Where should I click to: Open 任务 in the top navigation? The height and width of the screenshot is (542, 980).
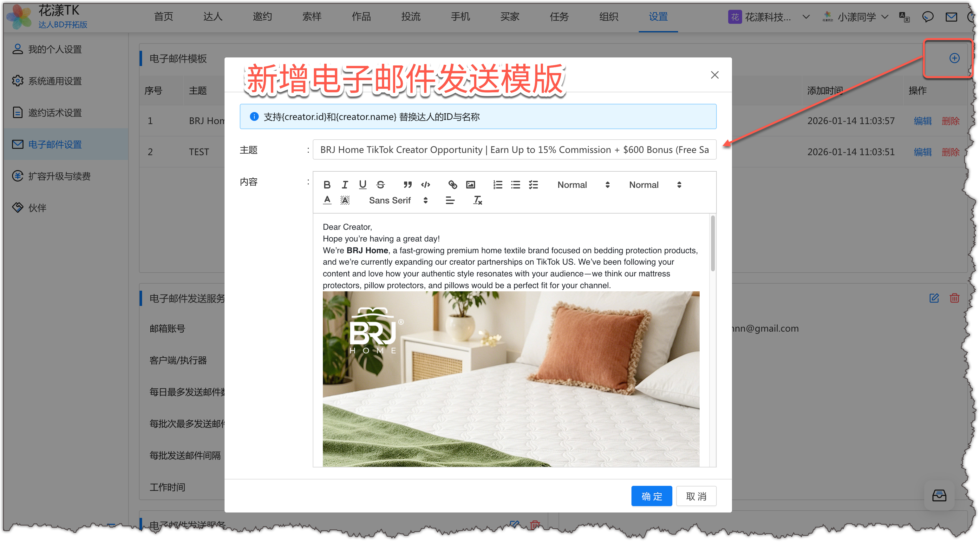(x=559, y=17)
